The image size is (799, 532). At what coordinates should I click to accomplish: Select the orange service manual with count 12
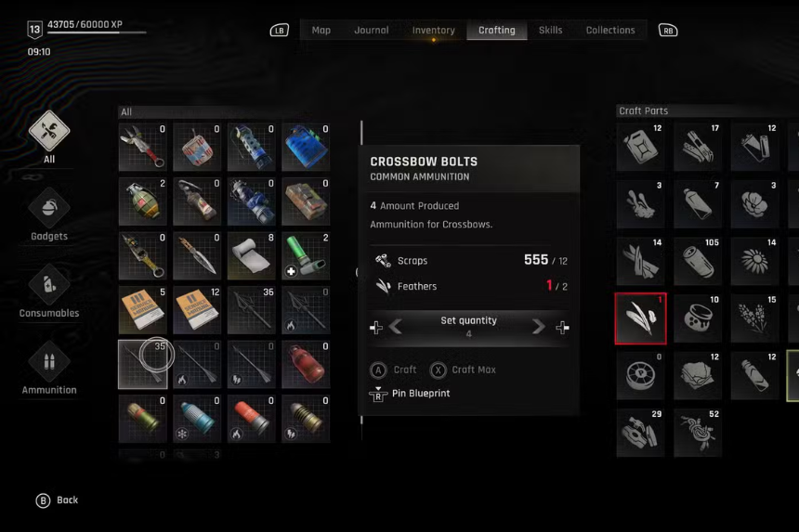197,310
